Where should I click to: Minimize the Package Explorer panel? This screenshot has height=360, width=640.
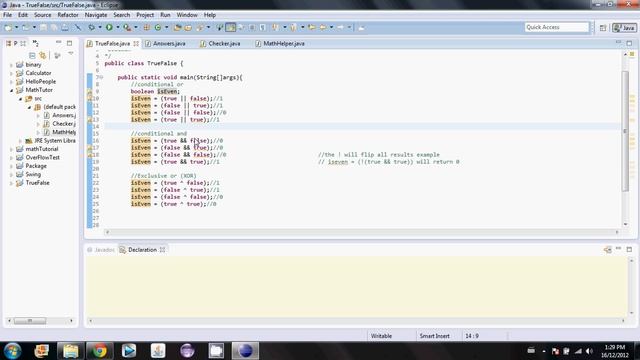58,42
